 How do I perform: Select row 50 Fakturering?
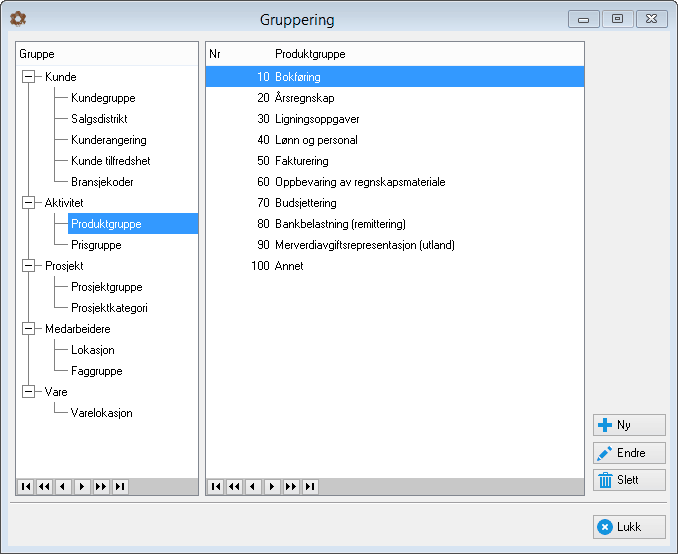pos(395,160)
